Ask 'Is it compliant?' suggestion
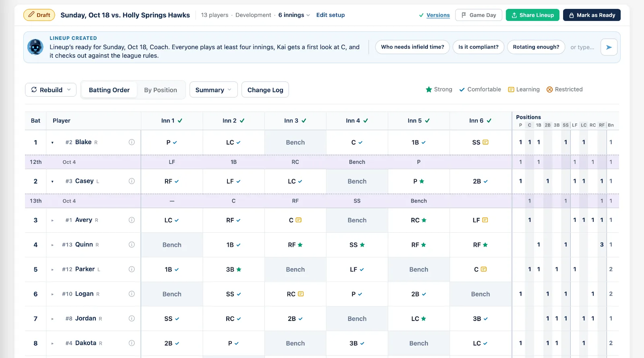The height and width of the screenshot is (358, 644). click(478, 47)
